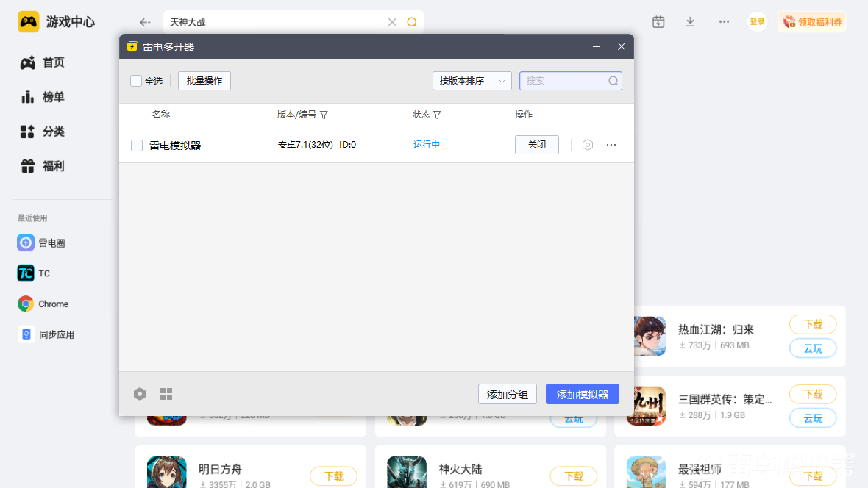Expand the 按版本排序 sort dropdown

[472, 81]
